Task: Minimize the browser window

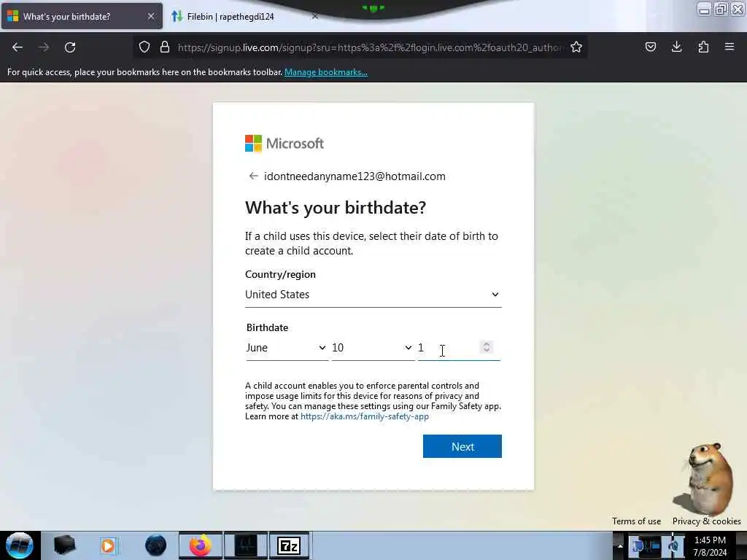Action: (x=704, y=9)
